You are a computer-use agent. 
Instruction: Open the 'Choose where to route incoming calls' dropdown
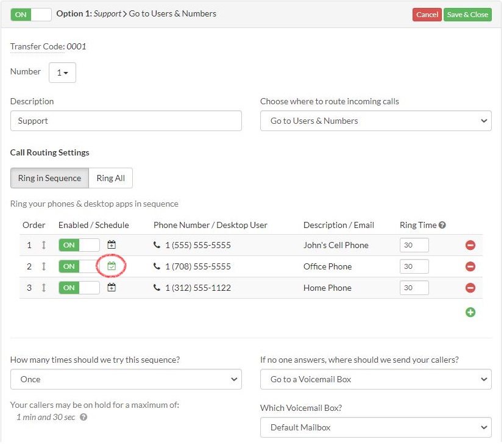click(375, 120)
